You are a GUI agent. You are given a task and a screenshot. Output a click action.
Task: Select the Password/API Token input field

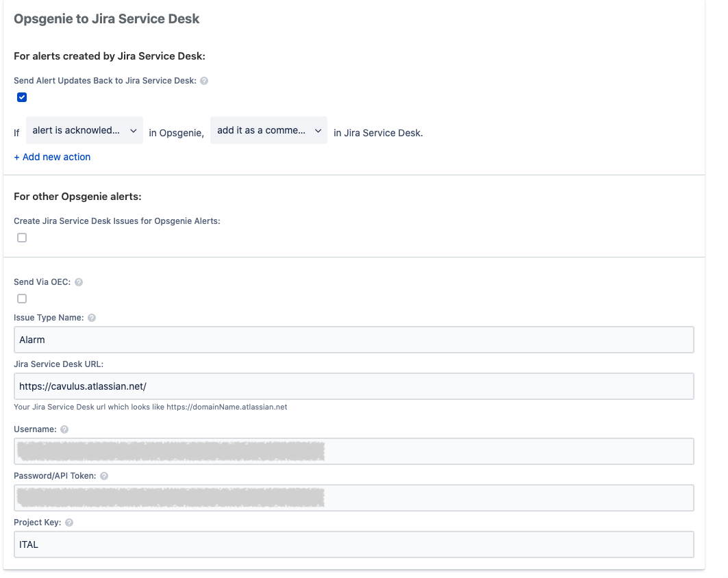[354, 498]
